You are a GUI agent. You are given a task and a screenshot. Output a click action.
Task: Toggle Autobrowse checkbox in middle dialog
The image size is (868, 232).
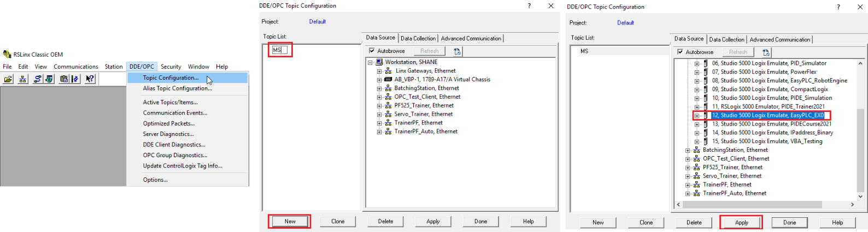(372, 51)
